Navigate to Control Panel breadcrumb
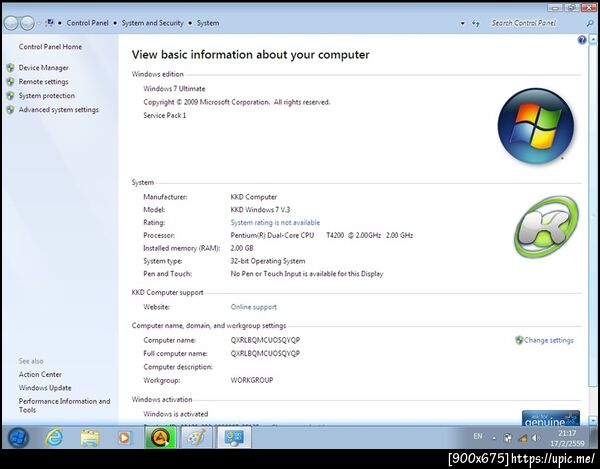 tap(88, 23)
